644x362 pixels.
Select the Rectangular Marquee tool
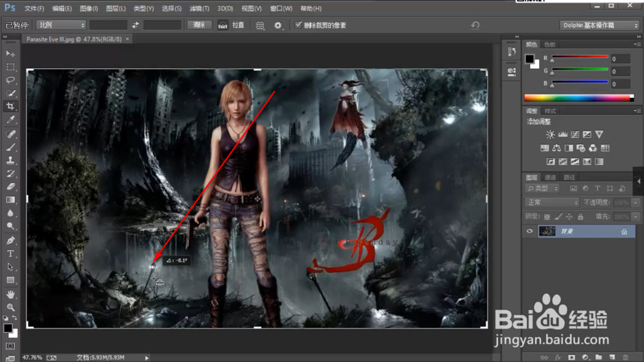pyautogui.click(x=11, y=67)
